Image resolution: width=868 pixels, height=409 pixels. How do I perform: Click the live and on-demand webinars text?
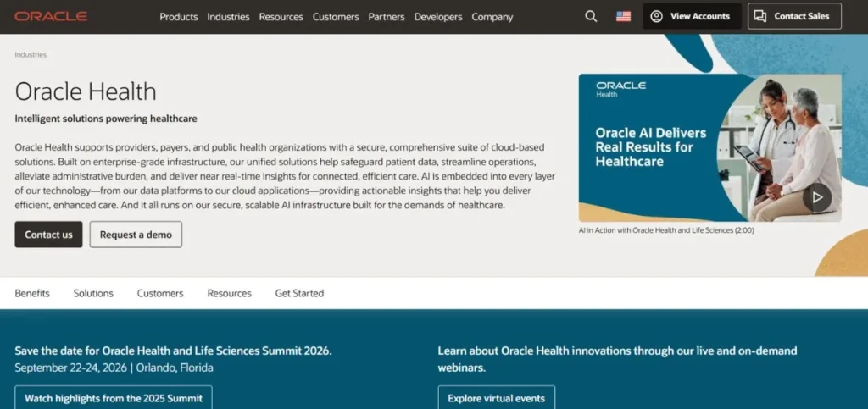617,359
